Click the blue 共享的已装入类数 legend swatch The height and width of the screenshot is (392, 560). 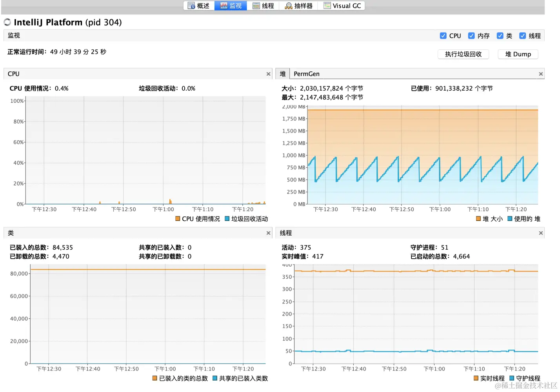pyautogui.click(x=215, y=378)
